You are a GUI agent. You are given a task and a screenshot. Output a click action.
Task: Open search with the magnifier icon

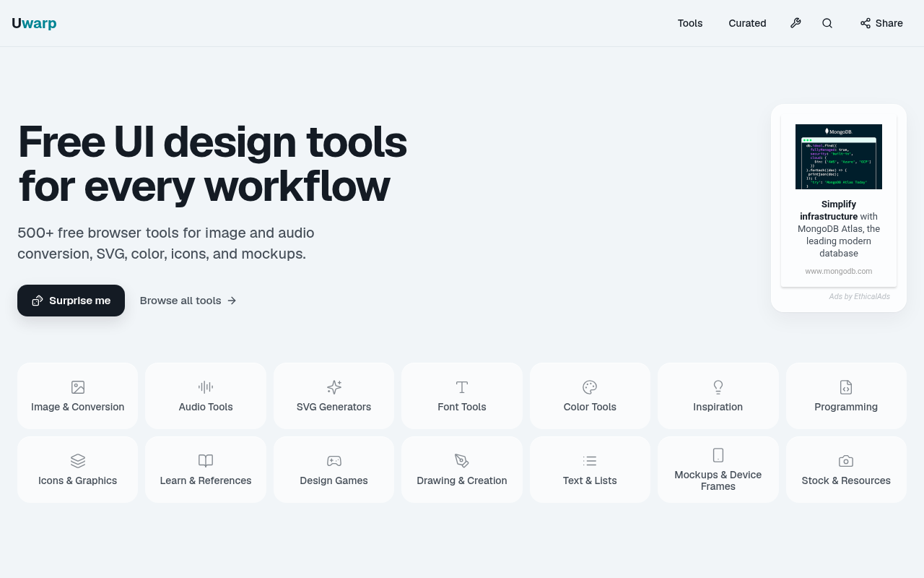[x=827, y=23]
